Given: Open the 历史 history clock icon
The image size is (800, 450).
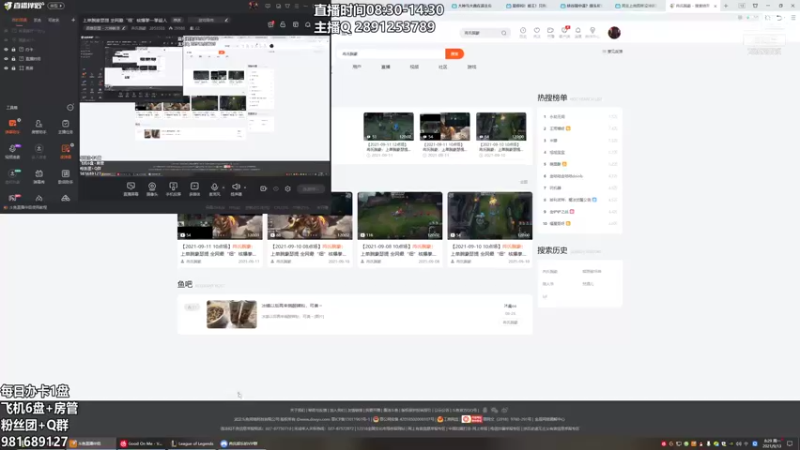Looking at the screenshot, I should pyautogui.click(x=523, y=32).
